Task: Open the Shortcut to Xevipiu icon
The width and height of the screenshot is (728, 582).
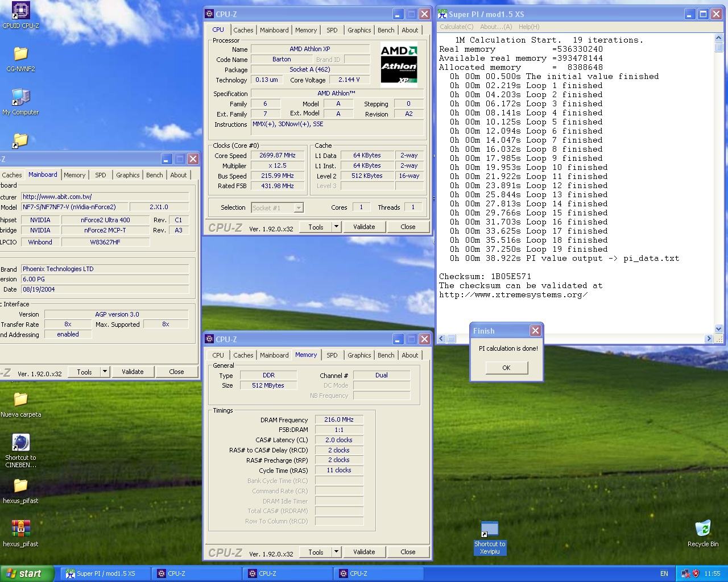Action: (x=489, y=530)
